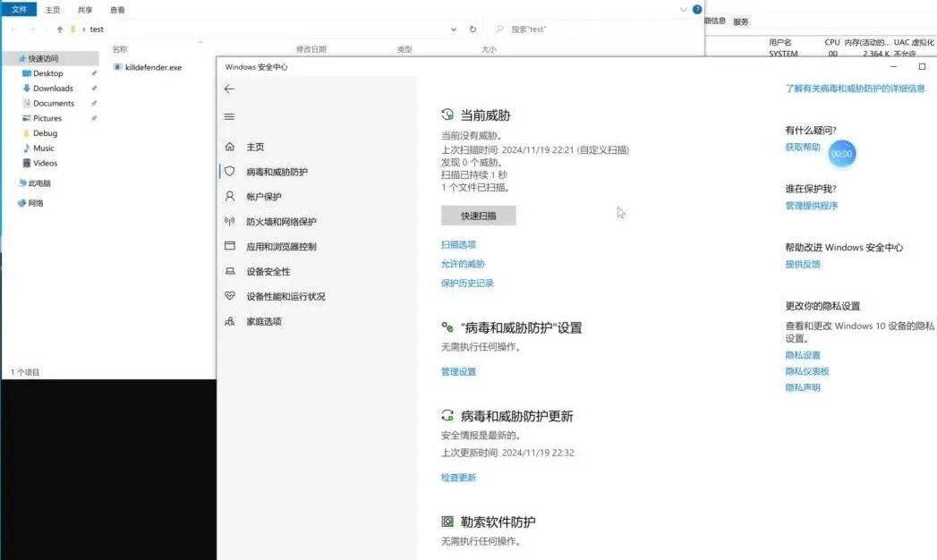Click the home icon beside 主页
937x560 pixels.
tap(230, 147)
